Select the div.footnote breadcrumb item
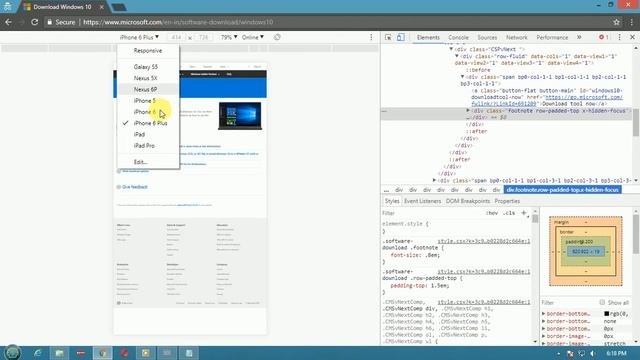 [562, 190]
